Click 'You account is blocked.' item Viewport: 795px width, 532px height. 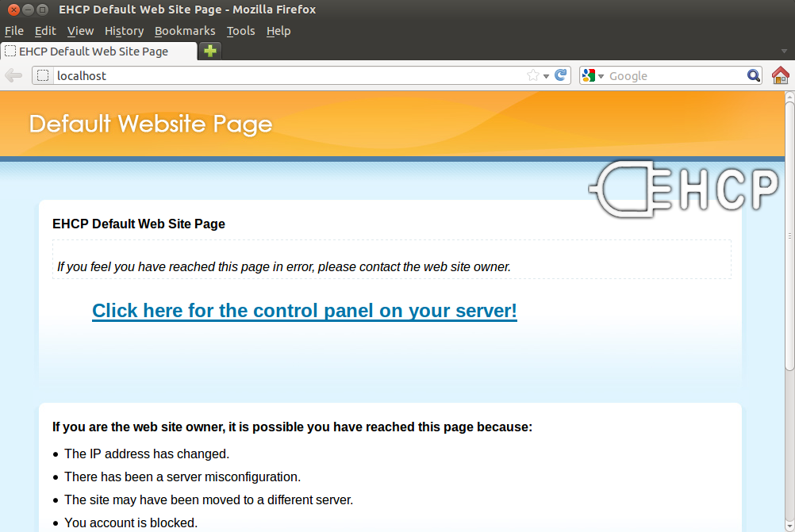click(131, 522)
